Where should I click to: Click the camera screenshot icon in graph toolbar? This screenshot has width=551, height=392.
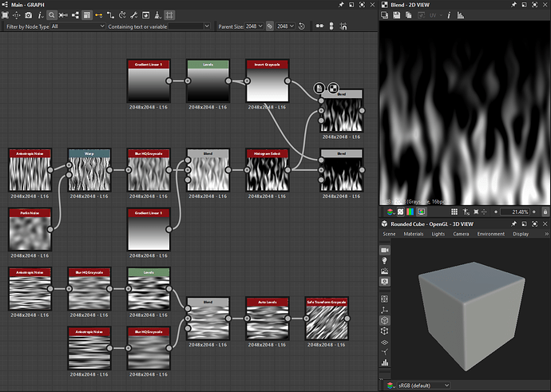28,15
